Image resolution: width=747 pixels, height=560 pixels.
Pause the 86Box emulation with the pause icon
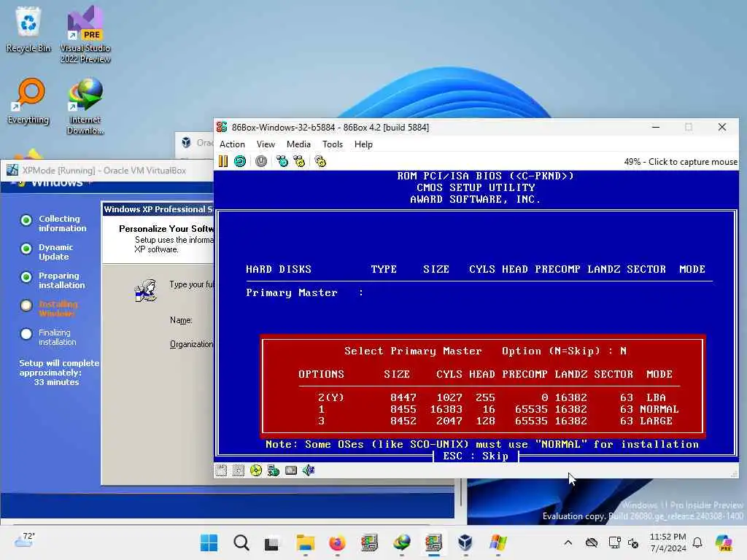(x=223, y=161)
